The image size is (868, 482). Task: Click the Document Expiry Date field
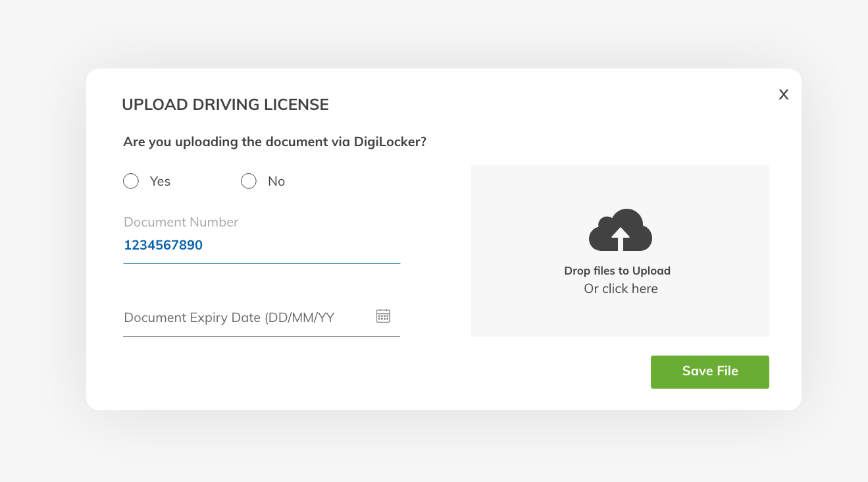click(243, 317)
